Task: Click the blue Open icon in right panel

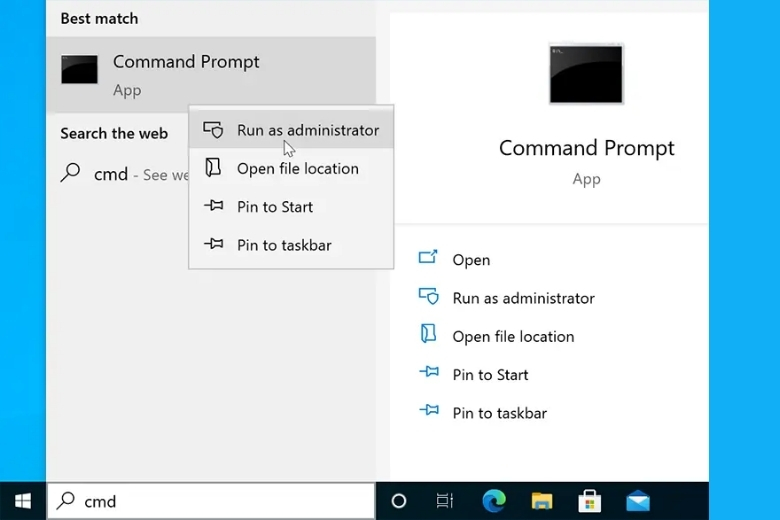Action: coord(428,257)
